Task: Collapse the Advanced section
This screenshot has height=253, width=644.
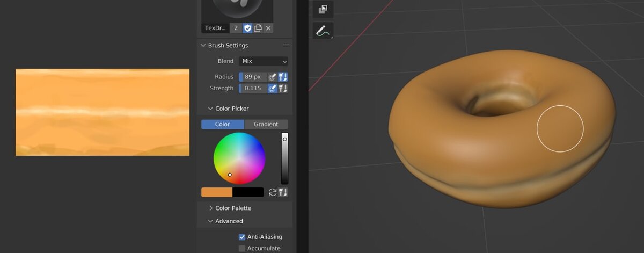Action: point(211,221)
